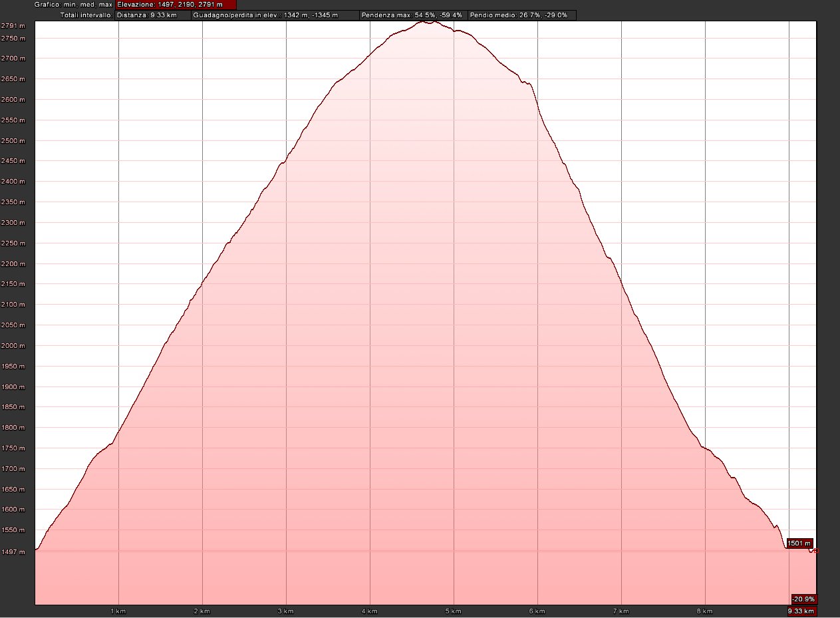Click the Totali intervallo label
The width and height of the screenshot is (840, 618).
pyautogui.click(x=86, y=15)
